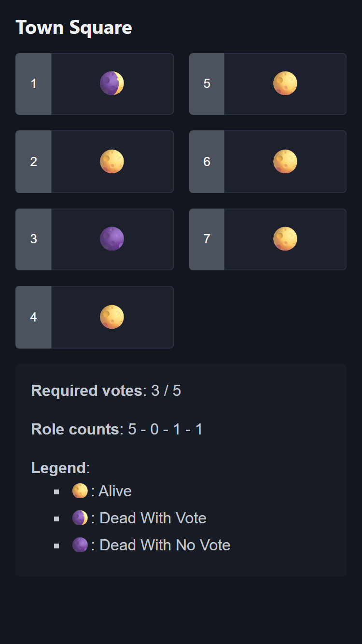Viewport: 362px width, 644px height.
Task: Select seat number 4 label
Action: (x=33, y=317)
